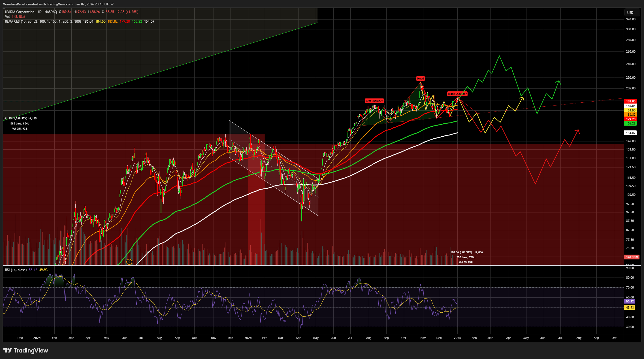Click the yellow 49.93 RSI axis tag
This screenshot has height=359, width=644.
point(630,308)
